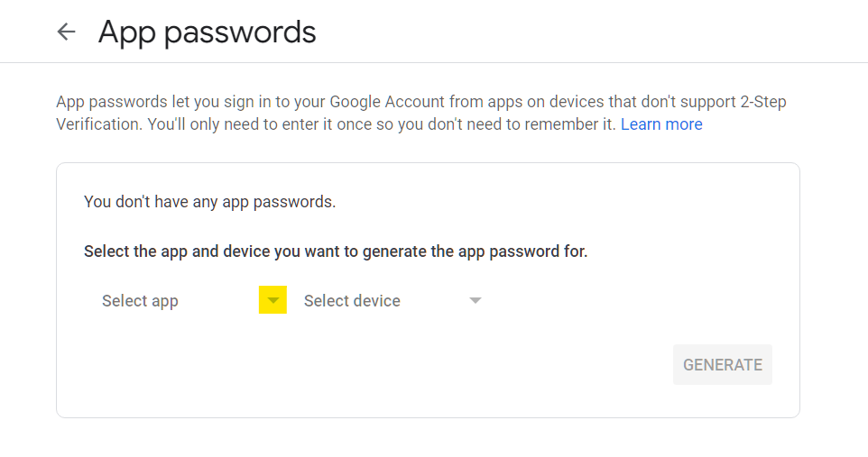Click the word 'passwords' in the heading

click(240, 33)
